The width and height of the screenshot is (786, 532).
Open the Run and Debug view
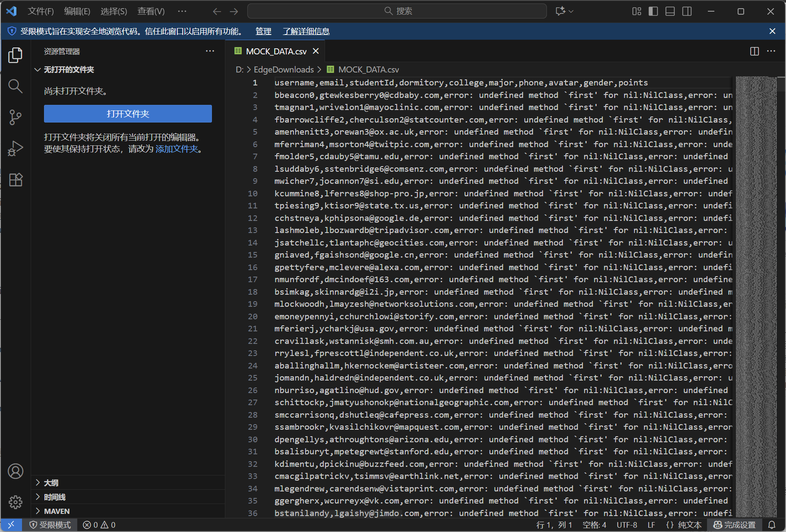pyautogui.click(x=16, y=148)
